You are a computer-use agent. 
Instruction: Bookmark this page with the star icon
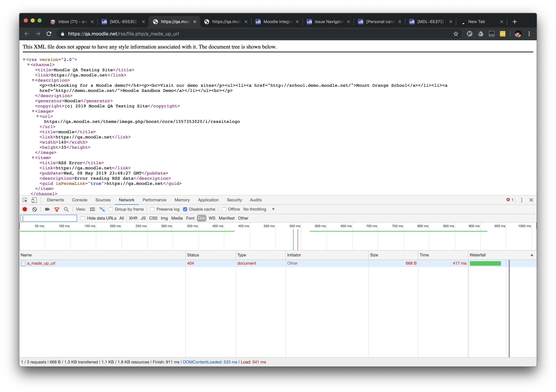pos(456,34)
